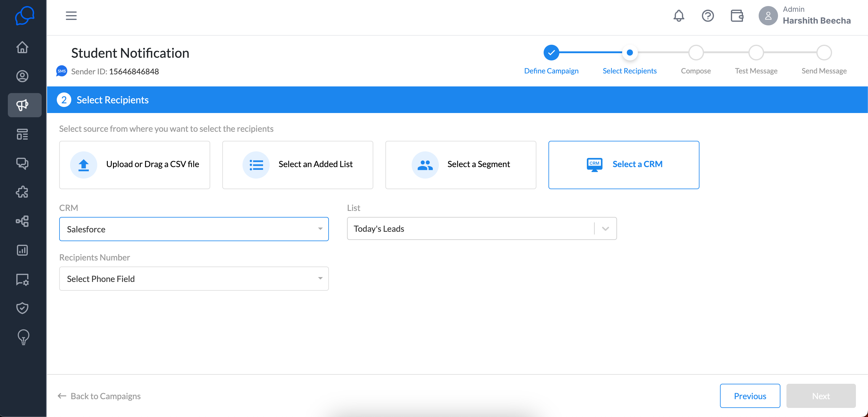Expand the Today's Leads list chevron
868x417 pixels.
pos(605,228)
